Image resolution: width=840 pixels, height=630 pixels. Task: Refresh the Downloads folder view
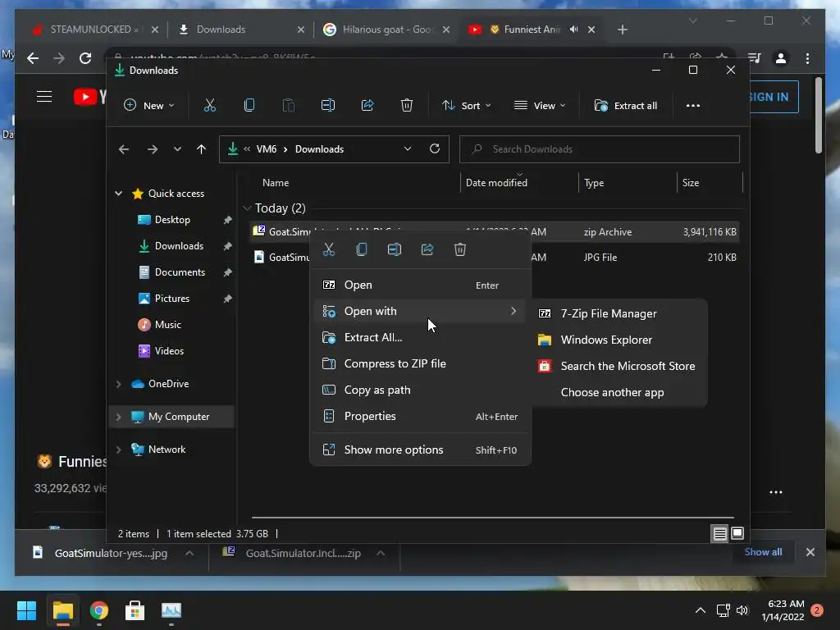(x=435, y=148)
